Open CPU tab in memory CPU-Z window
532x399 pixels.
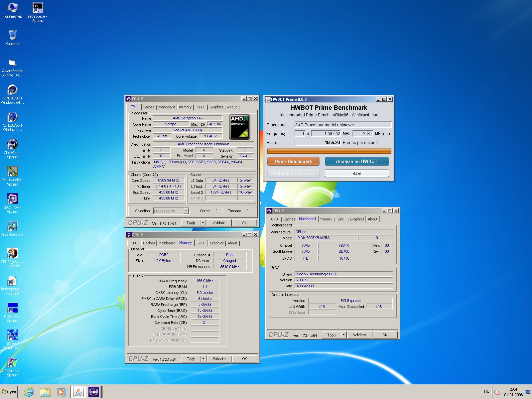[134, 243]
